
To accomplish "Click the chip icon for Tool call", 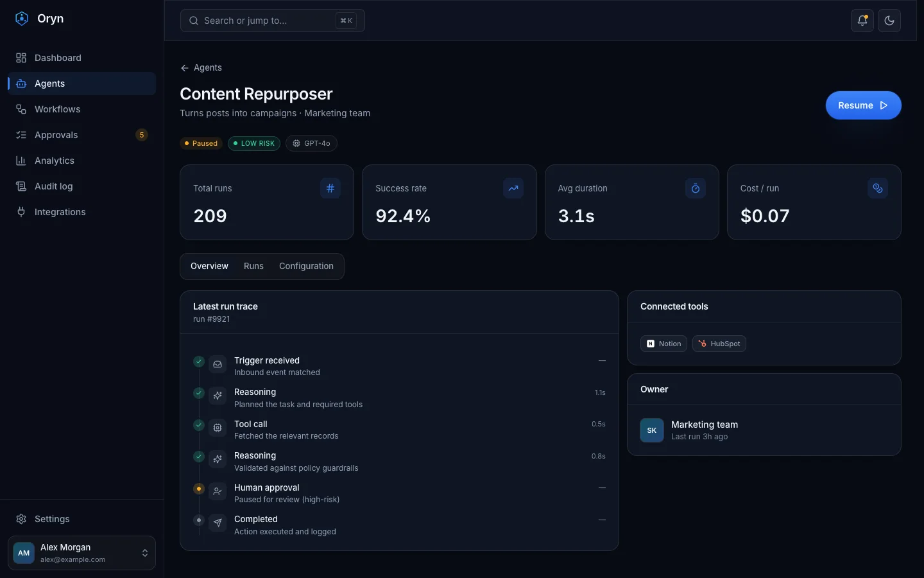I will 218,428.
